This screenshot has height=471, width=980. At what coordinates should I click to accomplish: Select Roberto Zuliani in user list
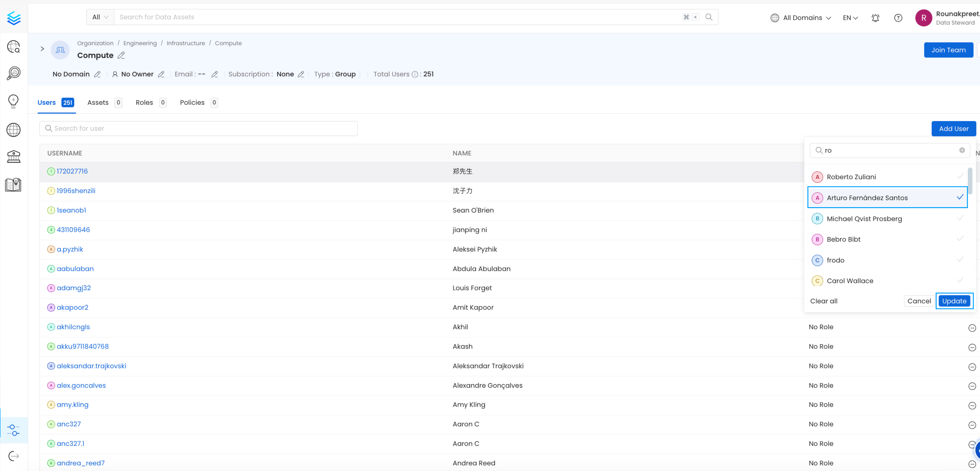pyautogui.click(x=887, y=177)
